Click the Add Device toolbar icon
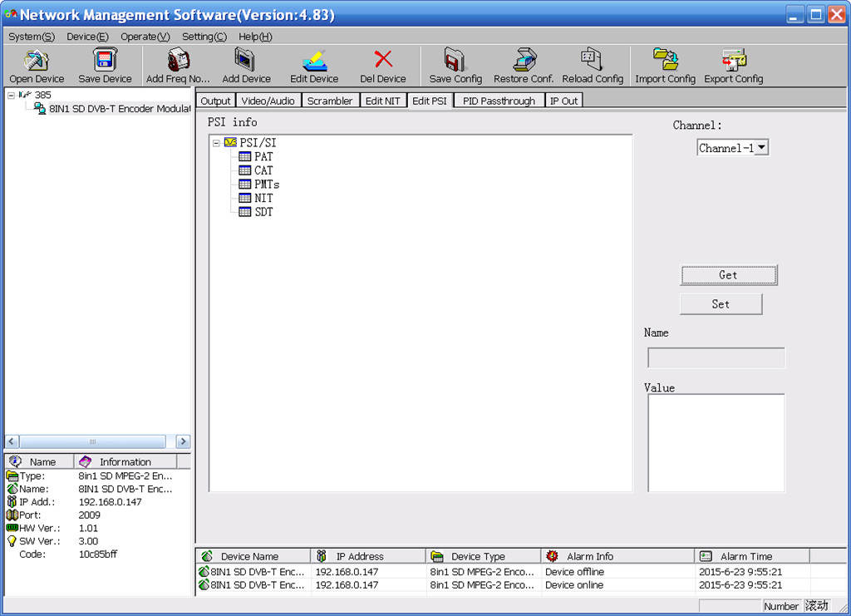851x616 pixels. (245, 60)
